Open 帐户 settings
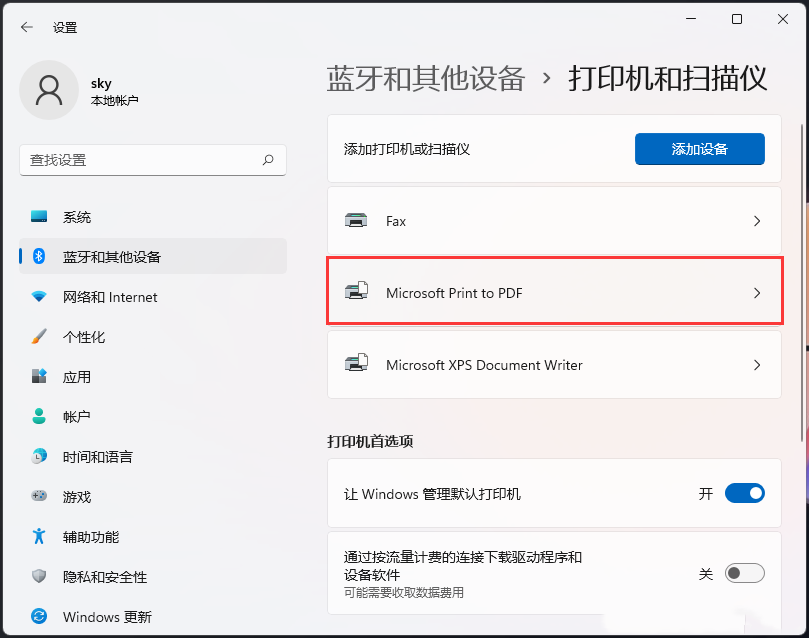This screenshot has width=809, height=638. (76, 416)
